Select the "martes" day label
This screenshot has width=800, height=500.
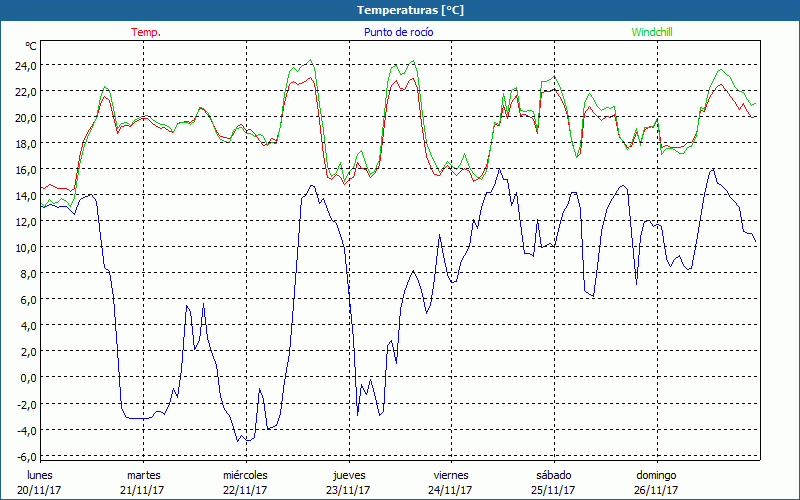tap(143, 475)
